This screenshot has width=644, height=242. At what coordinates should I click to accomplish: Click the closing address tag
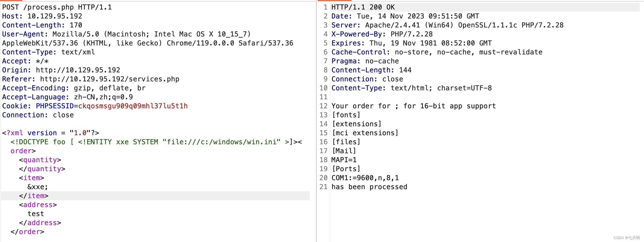40,223
